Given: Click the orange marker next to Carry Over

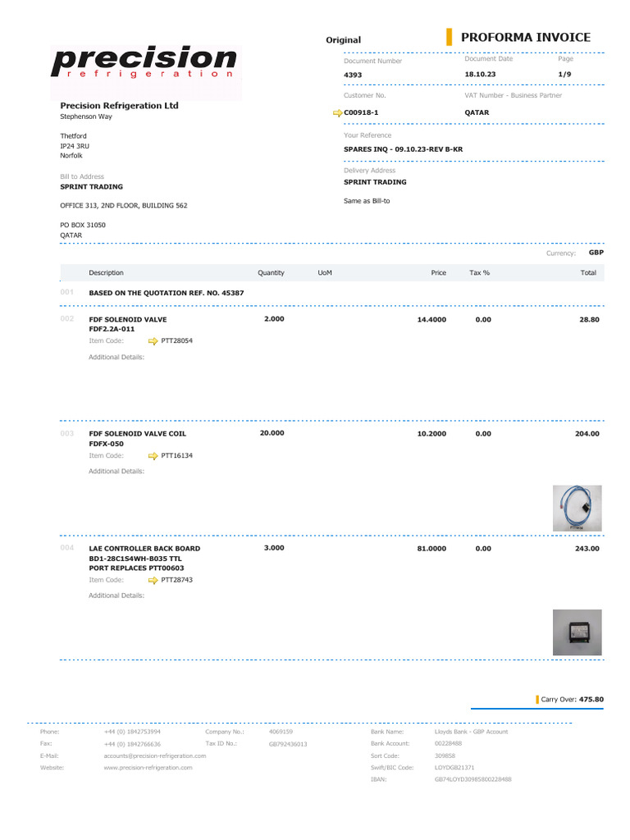Looking at the screenshot, I should coord(536,700).
